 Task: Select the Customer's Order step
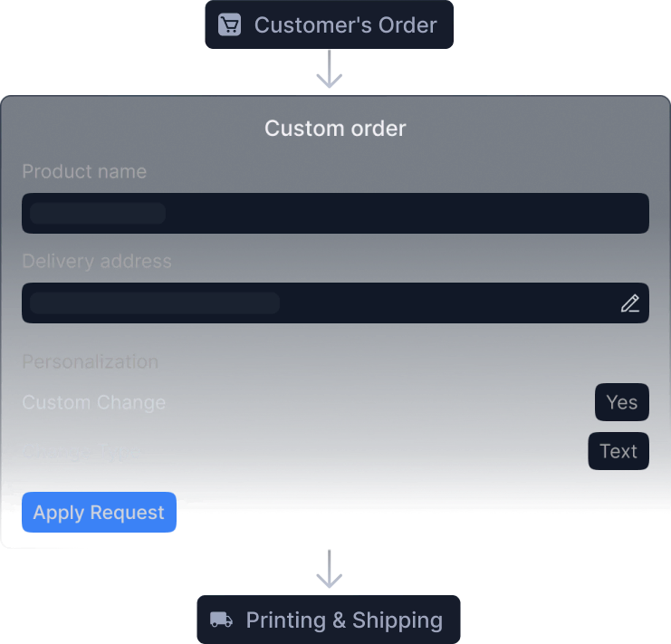pyautogui.click(x=329, y=24)
